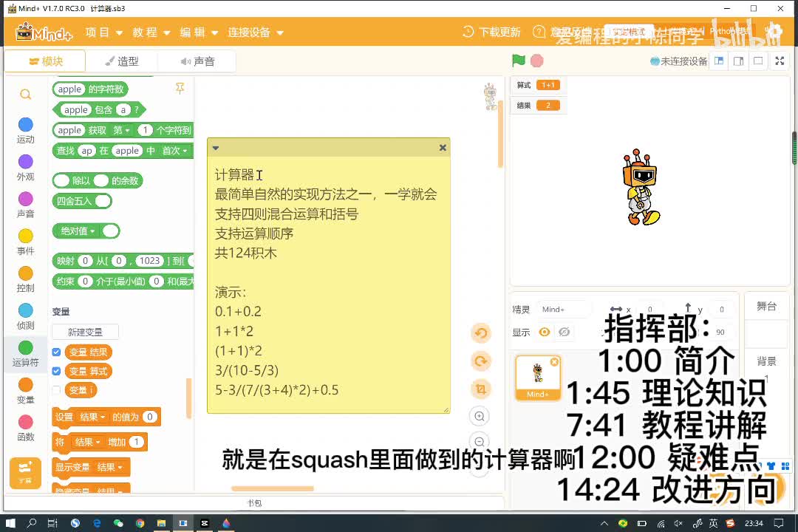Collapse the yellow note with its triangle
The width and height of the screenshot is (798, 532).
pyautogui.click(x=216, y=148)
